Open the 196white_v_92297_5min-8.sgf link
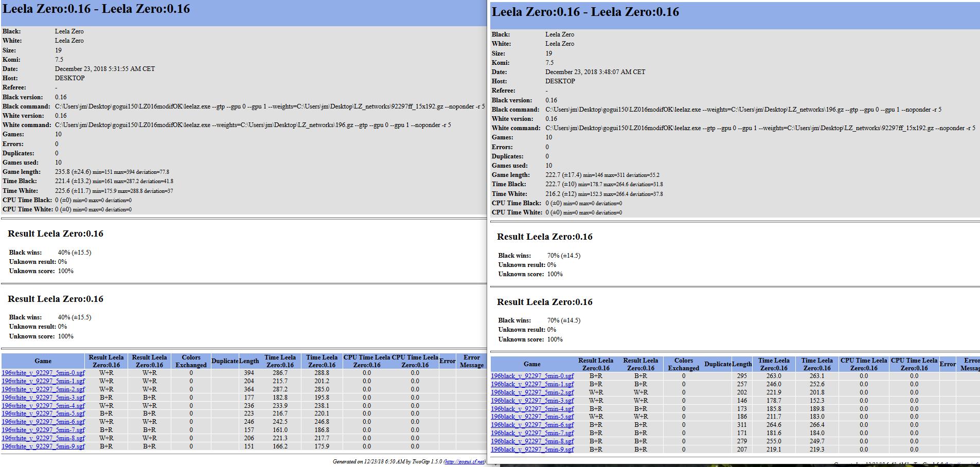The height and width of the screenshot is (467, 980). (x=43, y=438)
